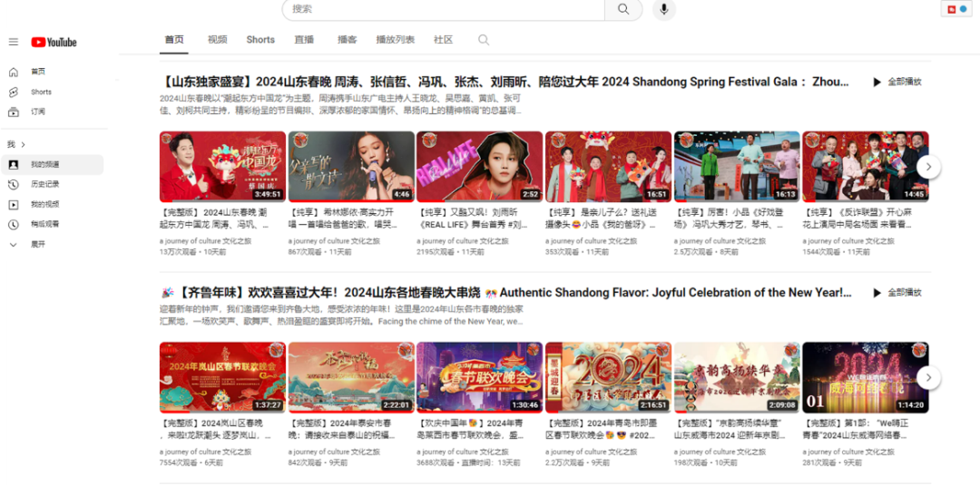Click the channel search magnifier icon
980x485 pixels.
(x=483, y=40)
